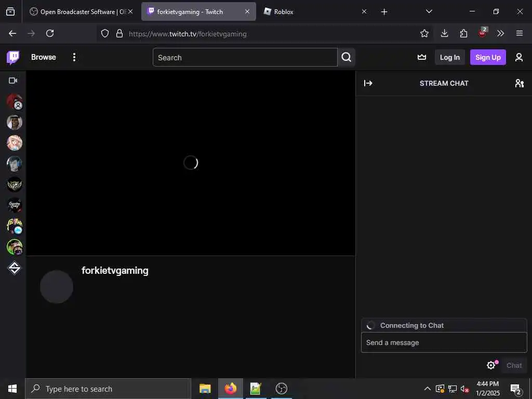Expand hidden system tray icons chevron
Image resolution: width=532 pixels, height=399 pixels.
[428, 389]
